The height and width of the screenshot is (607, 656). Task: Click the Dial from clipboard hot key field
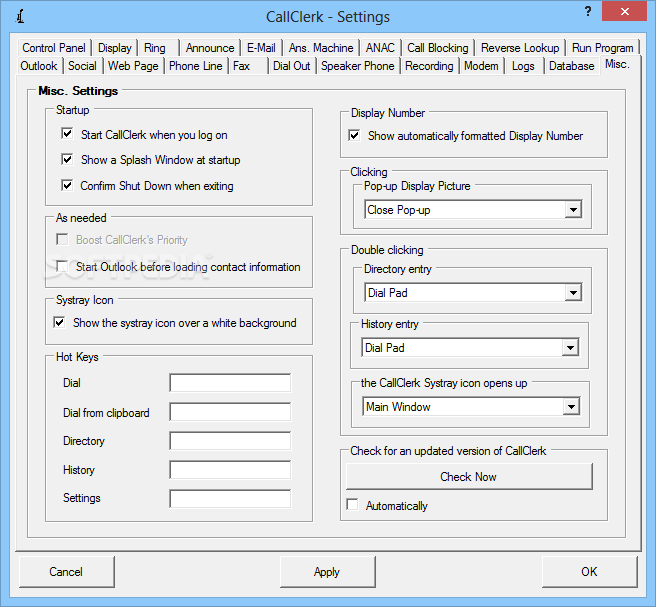point(230,412)
